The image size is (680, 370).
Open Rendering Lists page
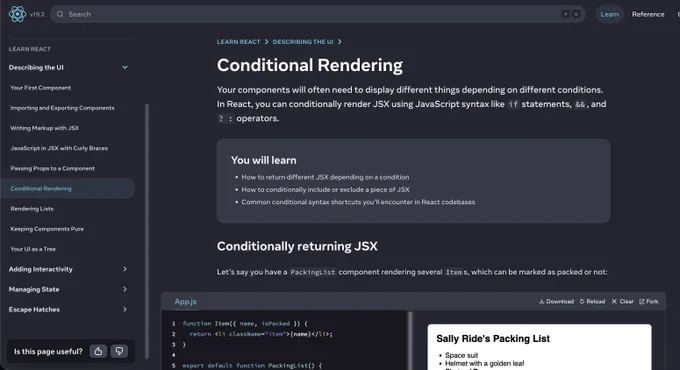32,209
